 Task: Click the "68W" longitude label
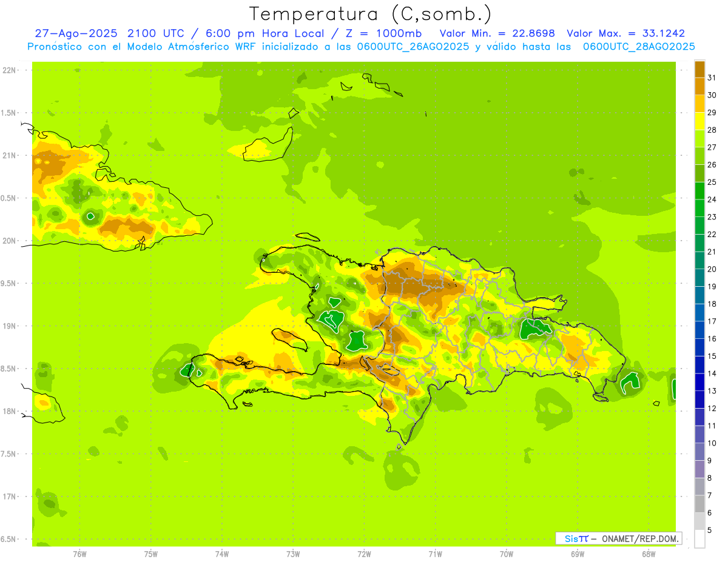coord(649,554)
